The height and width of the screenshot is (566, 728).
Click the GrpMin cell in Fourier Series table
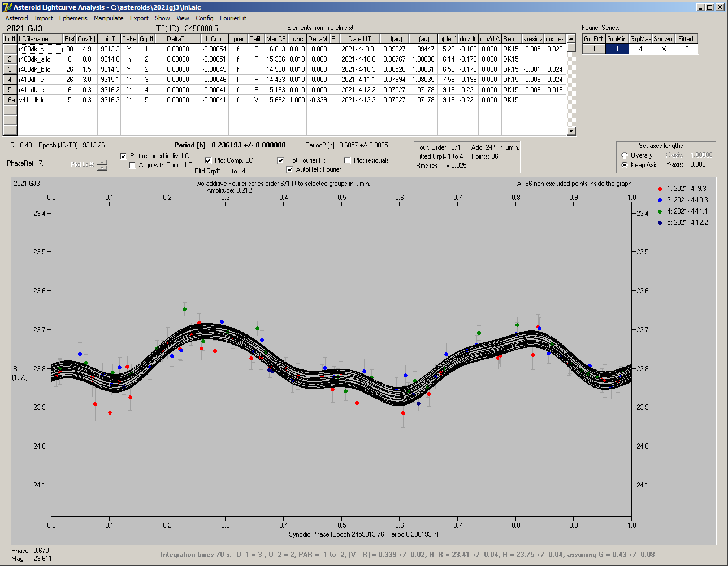click(617, 49)
